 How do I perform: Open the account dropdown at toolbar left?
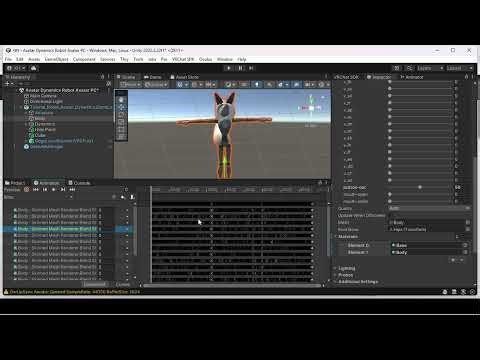(x=16, y=68)
